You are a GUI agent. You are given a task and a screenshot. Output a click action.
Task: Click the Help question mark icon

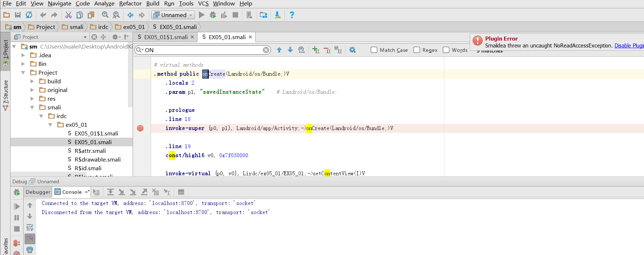pyautogui.click(x=292, y=15)
